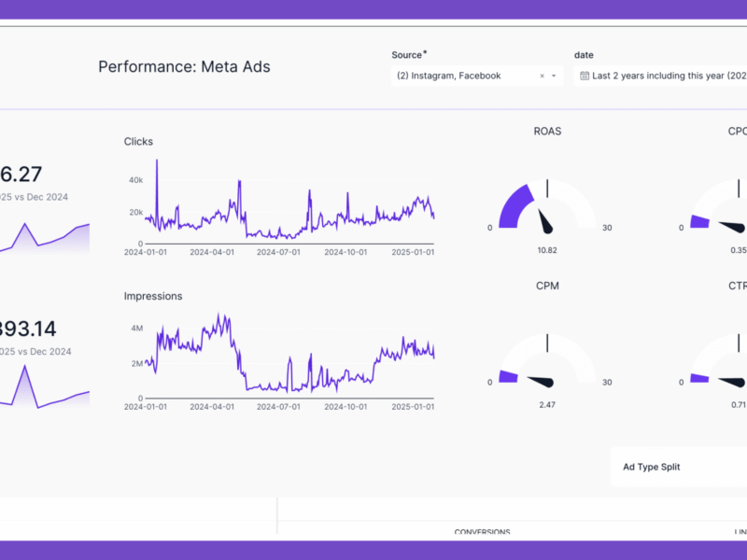Click the '(2) Instagram, Facebook' source field
The width and height of the screenshot is (747, 560).
[x=462, y=76]
